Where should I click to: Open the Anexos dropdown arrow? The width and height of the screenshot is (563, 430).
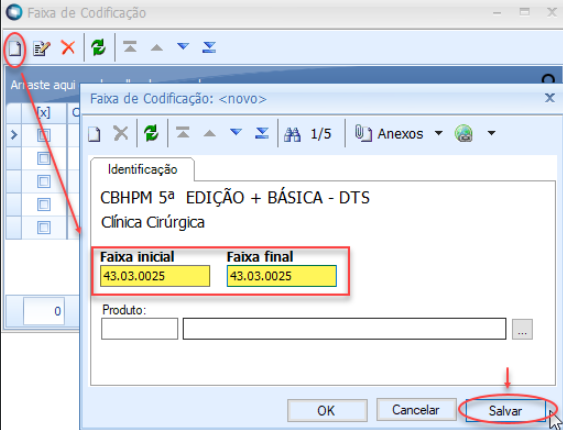[438, 133]
